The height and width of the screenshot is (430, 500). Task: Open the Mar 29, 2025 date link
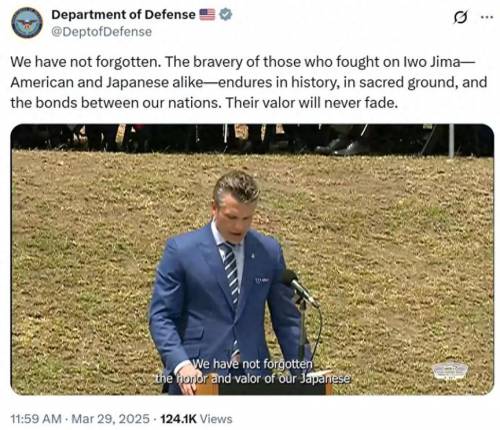[x=110, y=419]
